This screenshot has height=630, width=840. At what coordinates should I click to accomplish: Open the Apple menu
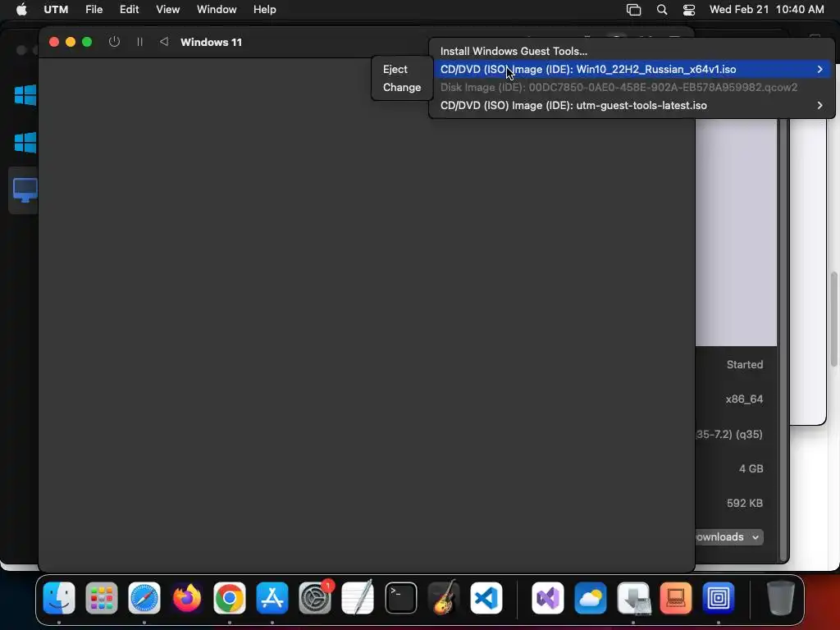coord(21,10)
